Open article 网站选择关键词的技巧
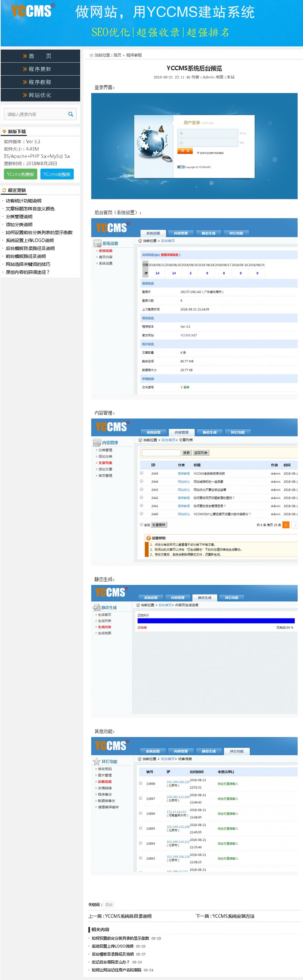Viewport: 303px width, 980px height. pyautogui.click(x=28, y=264)
